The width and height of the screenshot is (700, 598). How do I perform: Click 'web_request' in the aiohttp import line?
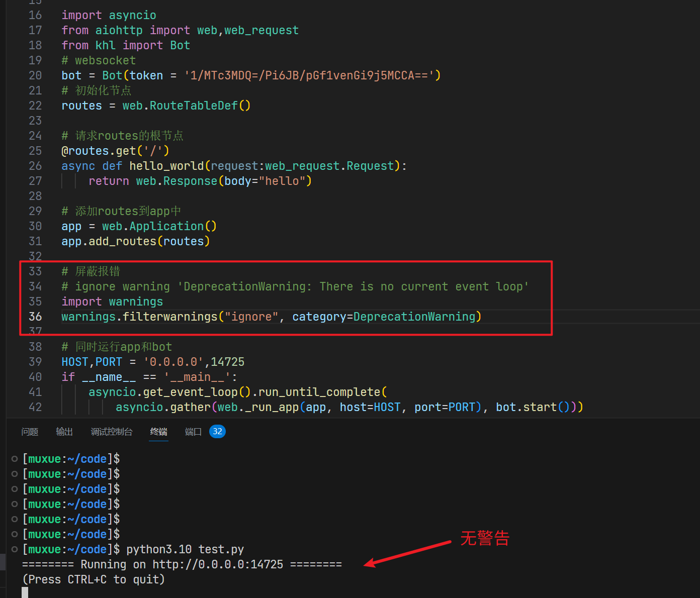(x=261, y=30)
